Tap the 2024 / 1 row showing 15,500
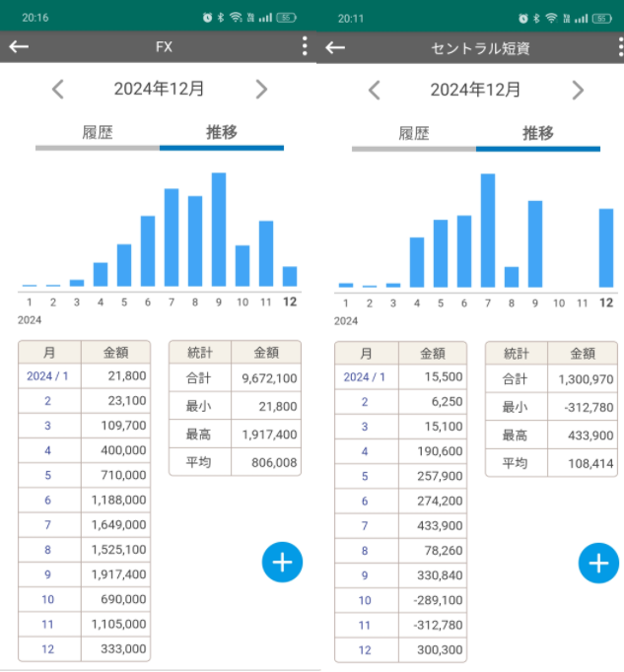The image size is (624, 672). coord(400,376)
